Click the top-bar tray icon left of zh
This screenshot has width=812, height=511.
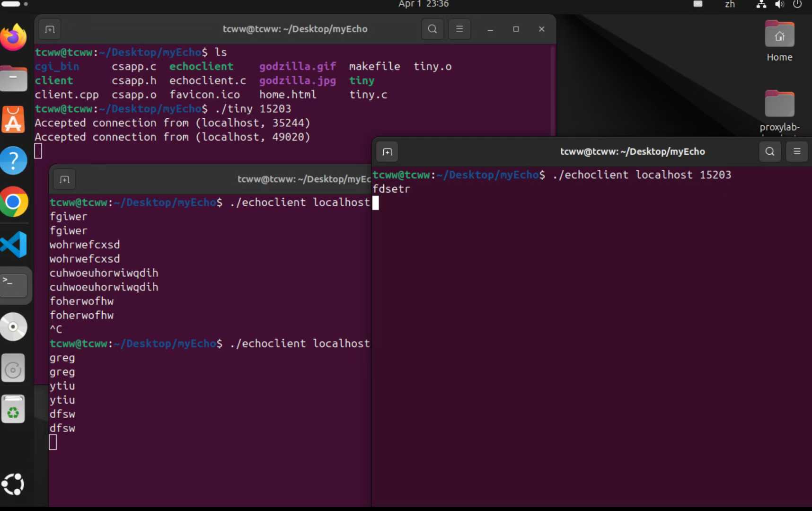point(698,4)
